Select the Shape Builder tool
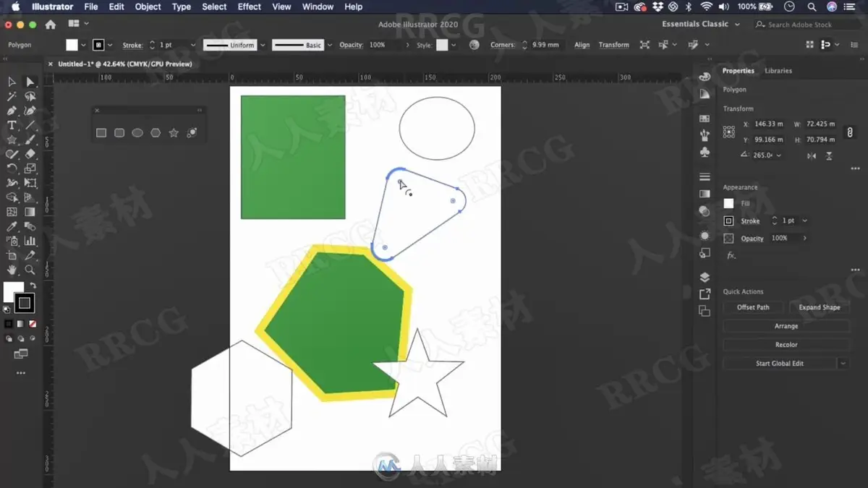Screen dimensions: 868x488 click(x=12, y=197)
